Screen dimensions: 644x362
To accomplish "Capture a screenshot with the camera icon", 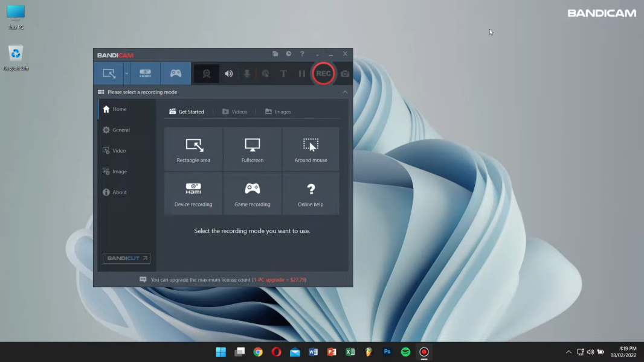I will click(345, 74).
